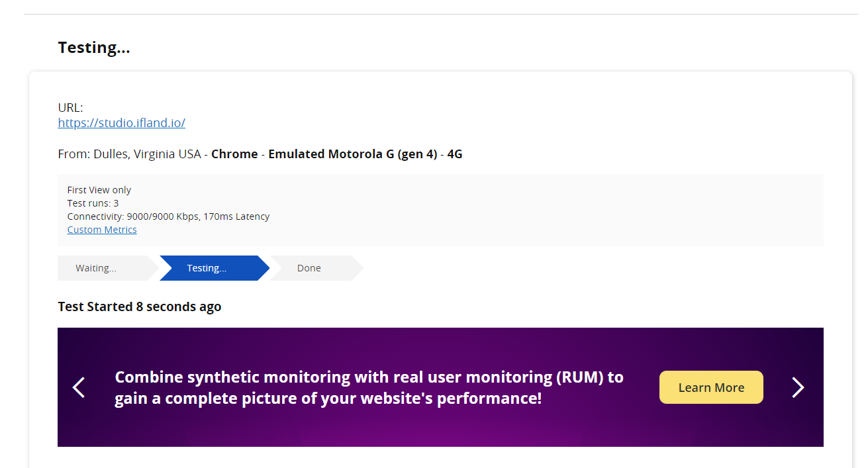Click the 'From: Dulles, Virginia USA' text
This screenshot has width=868, height=468.
[x=130, y=154]
